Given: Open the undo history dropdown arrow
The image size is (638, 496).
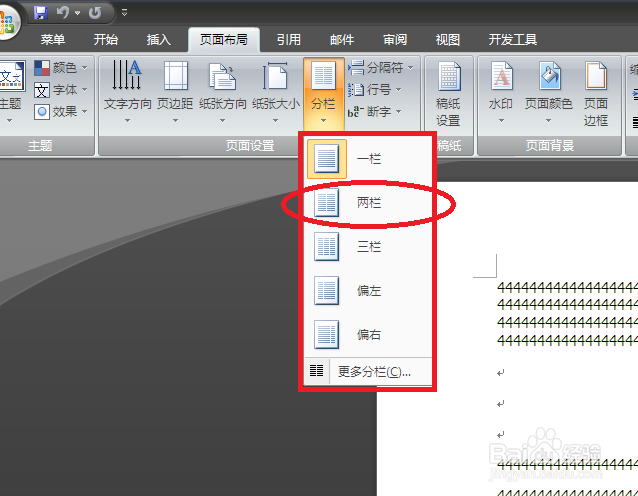Looking at the screenshot, I should 77,13.
